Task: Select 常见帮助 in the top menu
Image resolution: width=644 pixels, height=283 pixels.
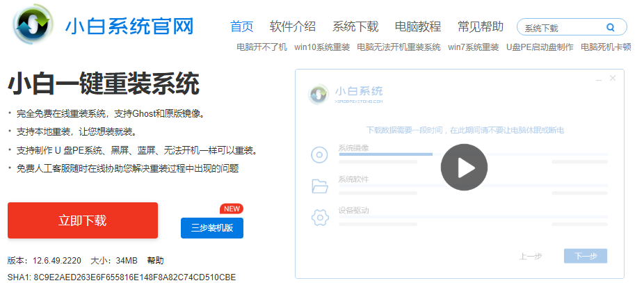Action: click(481, 27)
